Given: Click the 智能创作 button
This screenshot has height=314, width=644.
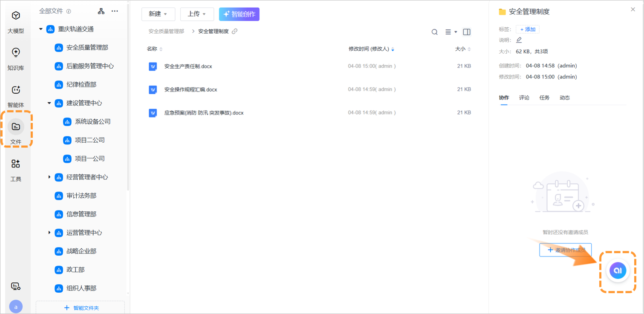Looking at the screenshot, I should pos(239,14).
